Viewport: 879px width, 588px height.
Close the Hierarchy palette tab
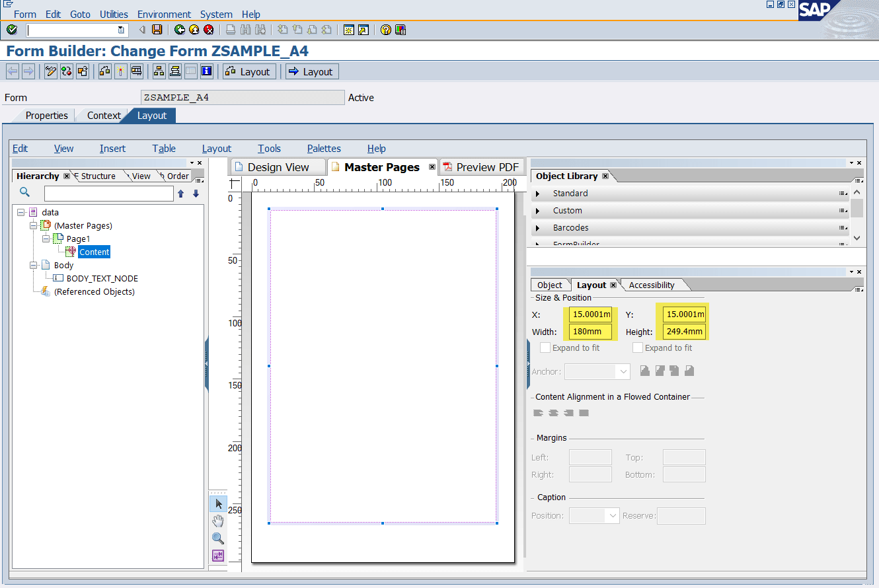click(x=67, y=176)
